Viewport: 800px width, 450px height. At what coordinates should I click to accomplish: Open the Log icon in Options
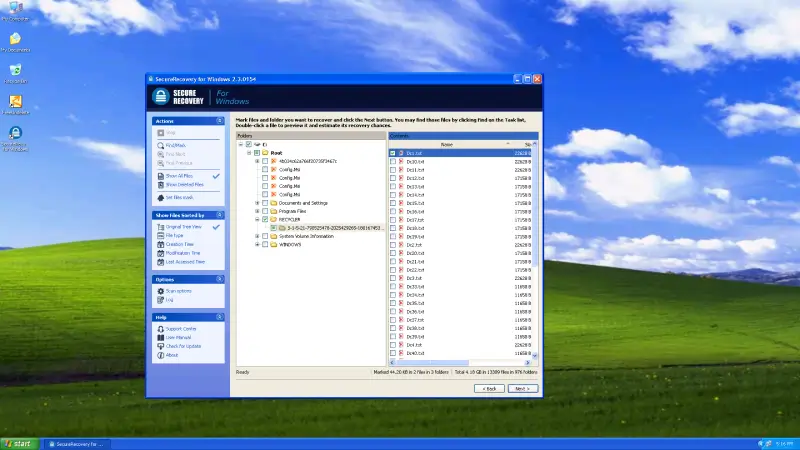pos(161,300)
